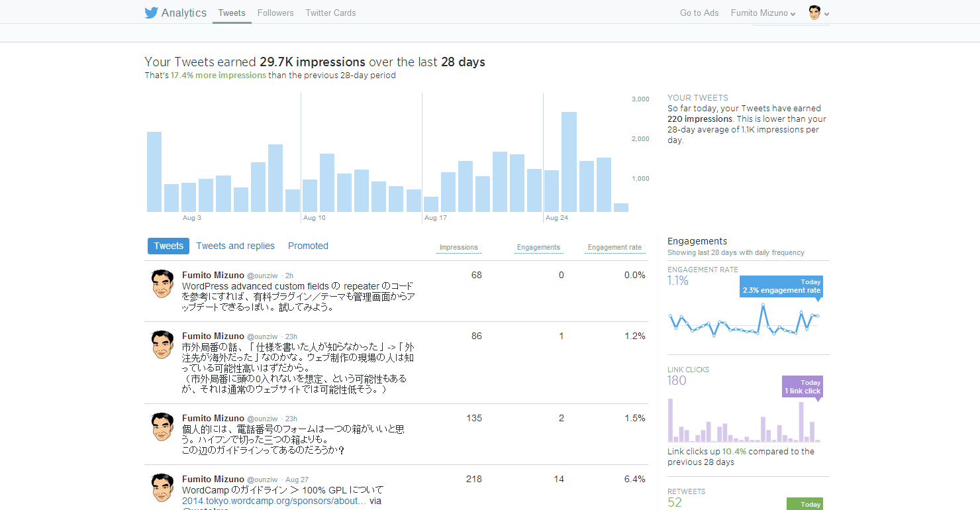Click the RETWEETS section label
Screen dimensions: 980x510
(686, 491)
